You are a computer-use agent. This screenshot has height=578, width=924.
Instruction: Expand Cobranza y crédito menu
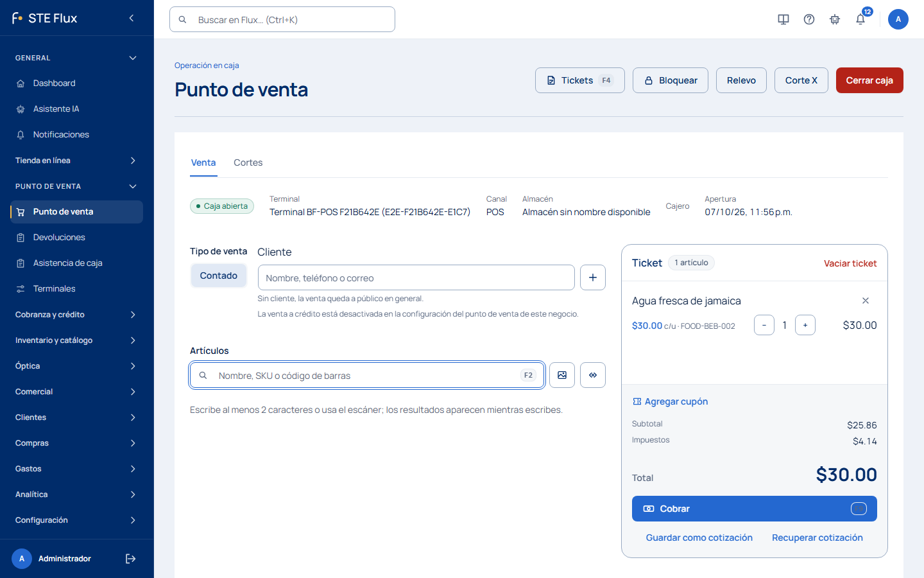[x=76, y=315]
